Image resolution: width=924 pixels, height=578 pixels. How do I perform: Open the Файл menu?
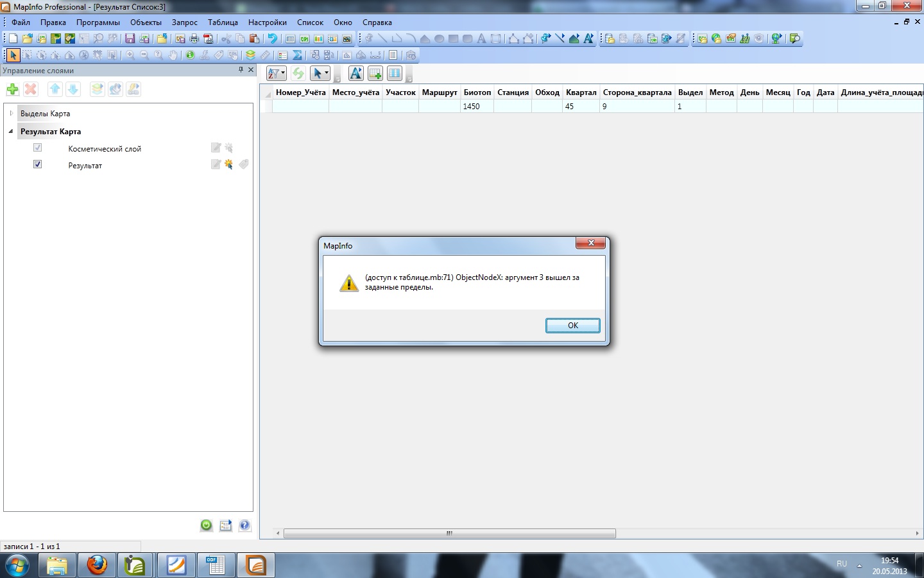click(21, 22)
